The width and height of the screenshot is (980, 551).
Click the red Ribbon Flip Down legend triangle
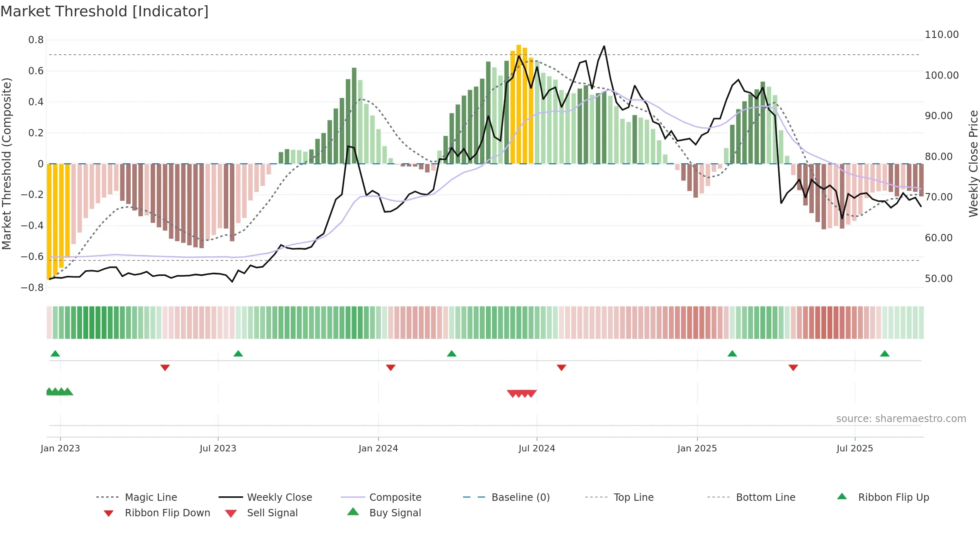coord(109,513)
